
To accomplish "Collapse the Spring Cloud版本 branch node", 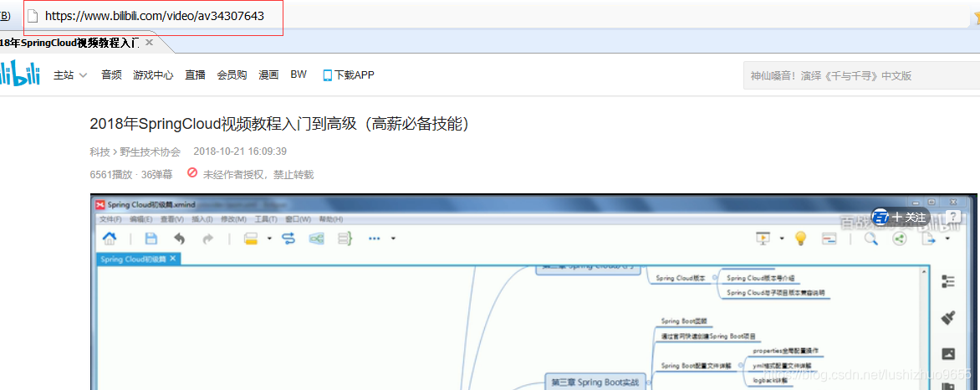I will coord(714,279).
